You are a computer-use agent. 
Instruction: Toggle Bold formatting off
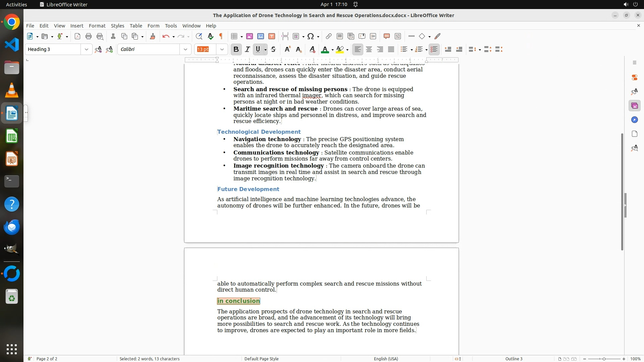tap(236, 49)
